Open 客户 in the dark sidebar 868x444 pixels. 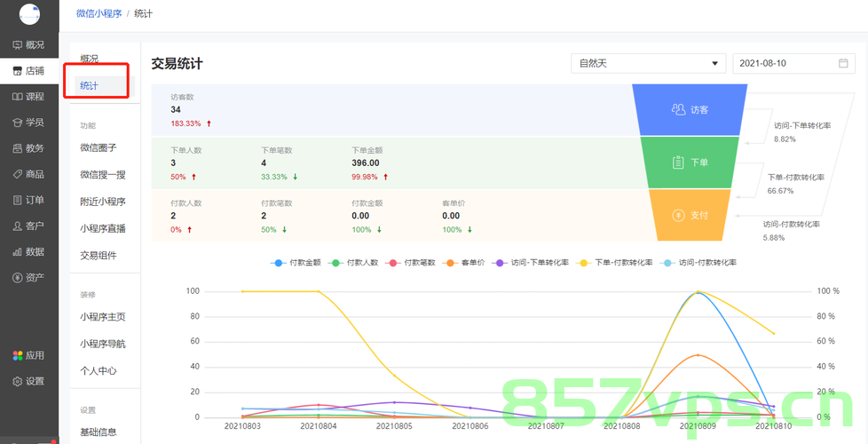point(28,226)
